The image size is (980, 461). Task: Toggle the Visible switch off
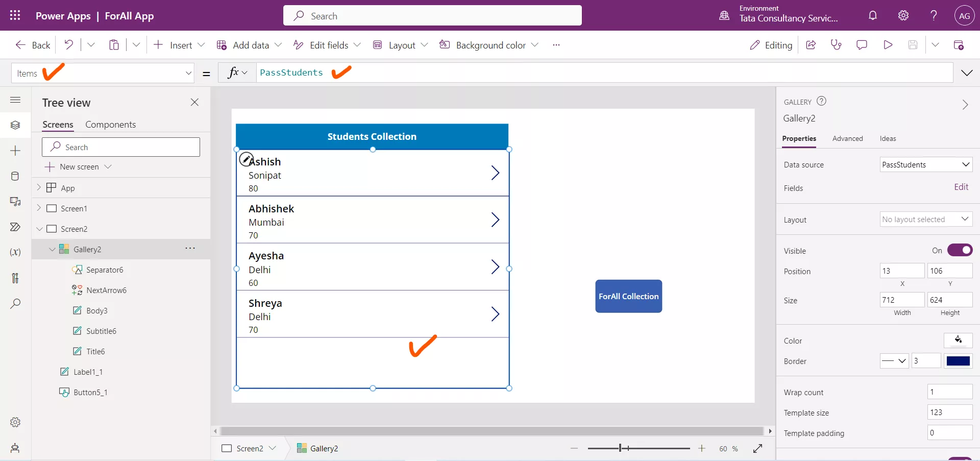point(960,250)
